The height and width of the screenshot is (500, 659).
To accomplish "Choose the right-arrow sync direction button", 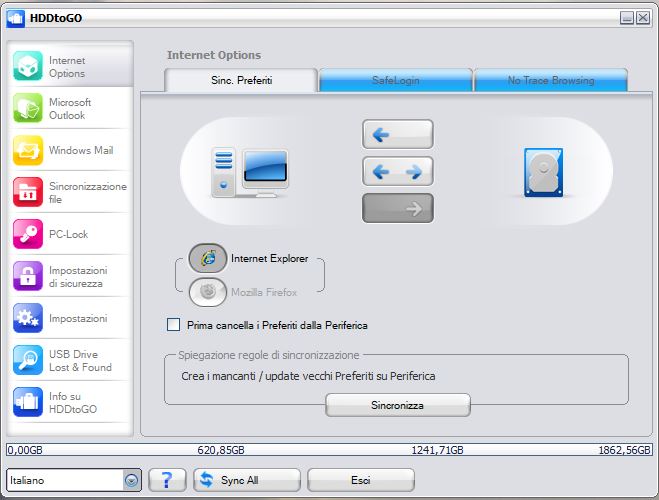I will point(398,208).
